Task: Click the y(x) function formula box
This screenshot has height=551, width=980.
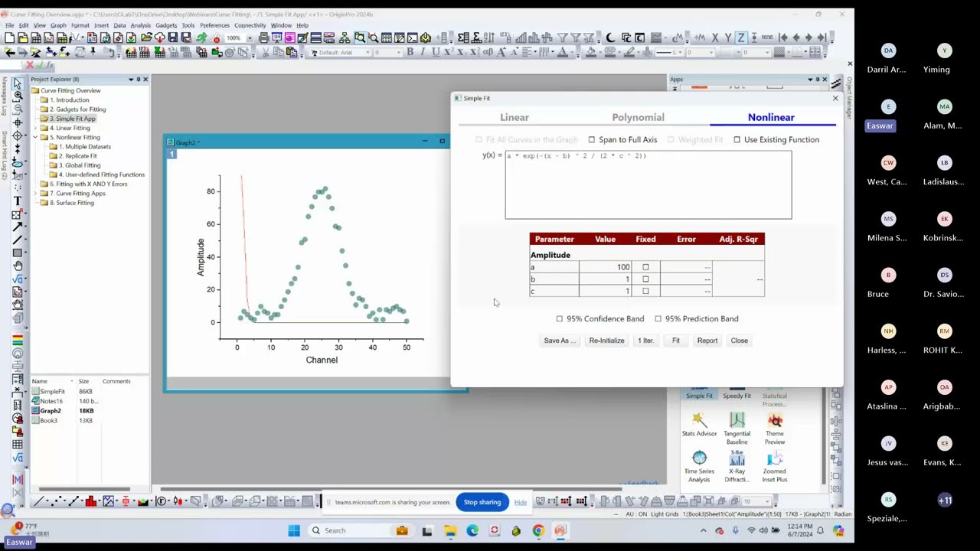Action: (648, 184)
